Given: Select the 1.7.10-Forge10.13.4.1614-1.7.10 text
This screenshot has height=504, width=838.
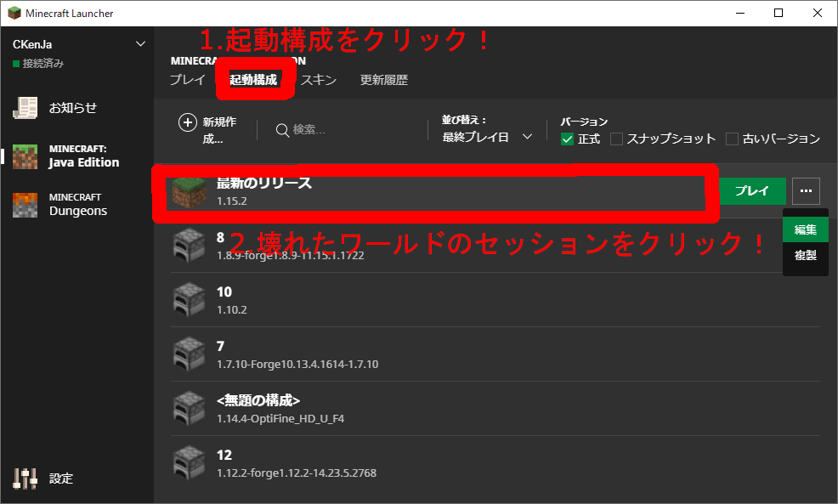Looking at the screenshot, I should click(297, 365).
